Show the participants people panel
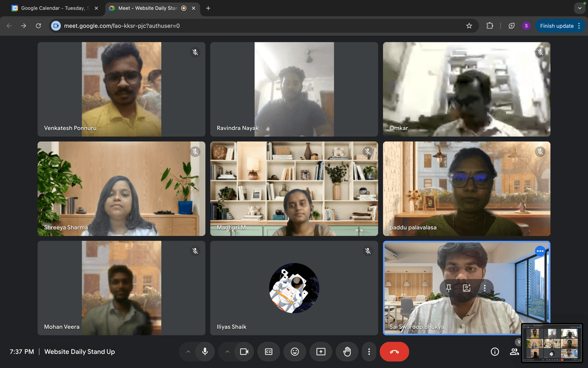This screenshot has width=588, height=368. coord(513,352)
